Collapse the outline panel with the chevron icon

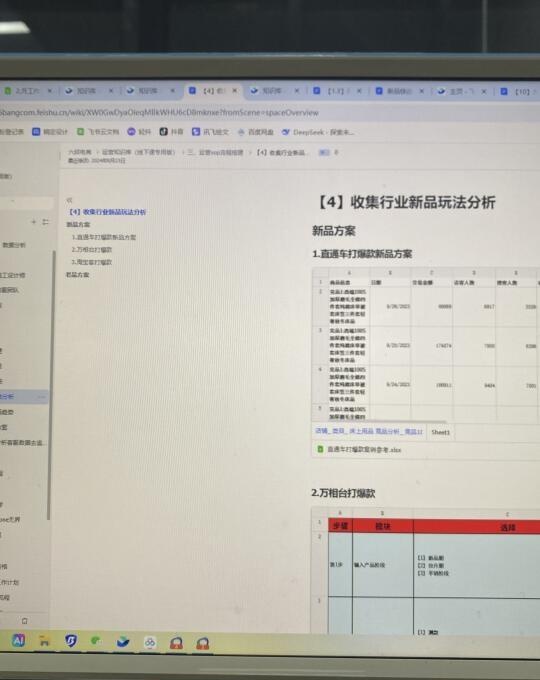69,200
